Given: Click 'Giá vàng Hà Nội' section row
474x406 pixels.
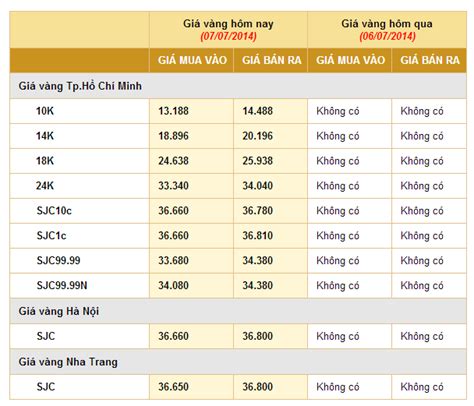Looking at the screenshot, I should click(238, 311).
